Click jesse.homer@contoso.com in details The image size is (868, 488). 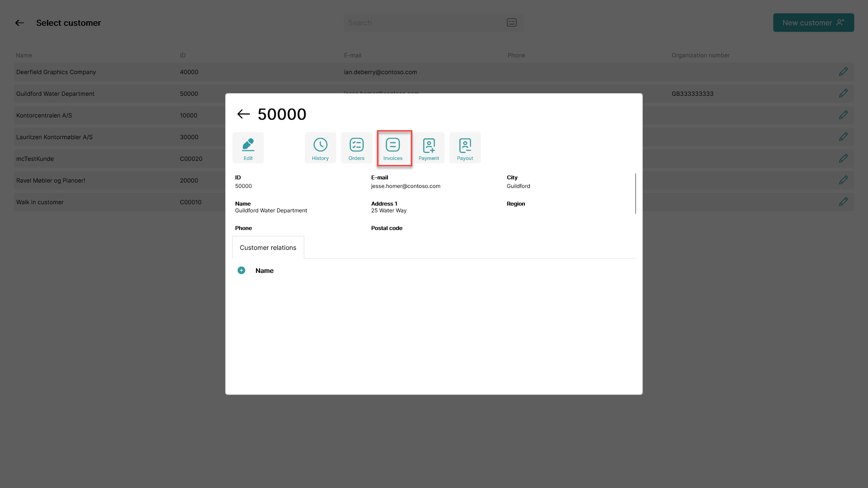coord(406,186)
